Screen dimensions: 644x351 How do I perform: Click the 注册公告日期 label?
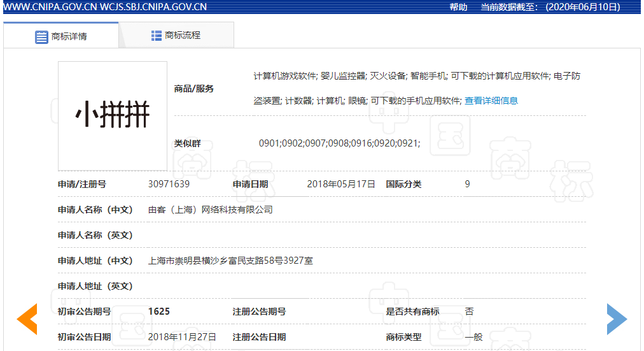[x=259, y=337]
